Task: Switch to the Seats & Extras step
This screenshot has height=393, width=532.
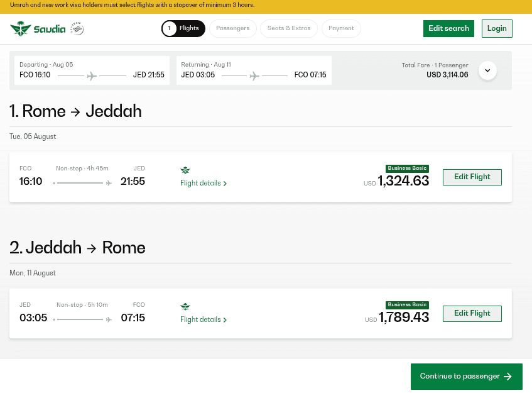Action: 288,28
